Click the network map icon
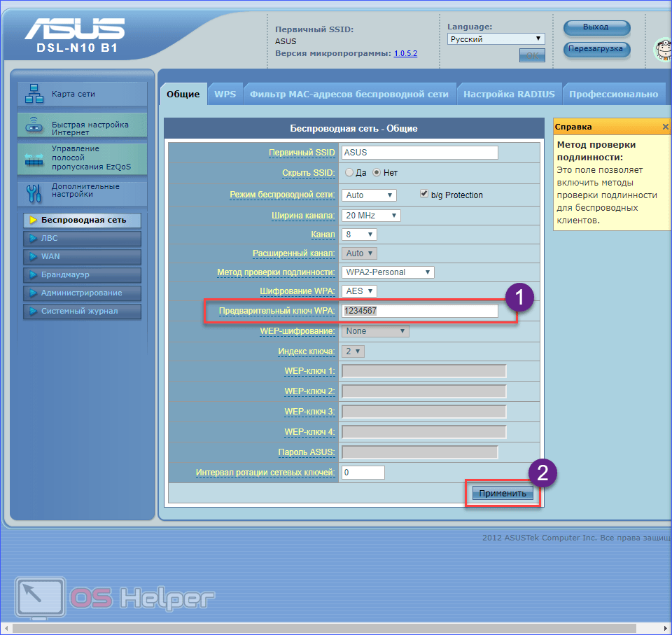 pyautogui.click(x=34, y=94)
